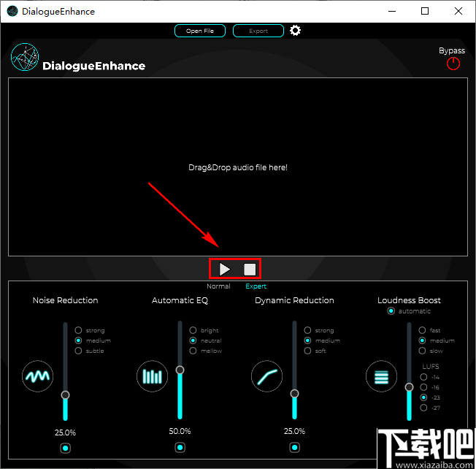Click the Automatic EQ bars icon
Viewport: 476px width, 469px height.
tap(152, 376)
